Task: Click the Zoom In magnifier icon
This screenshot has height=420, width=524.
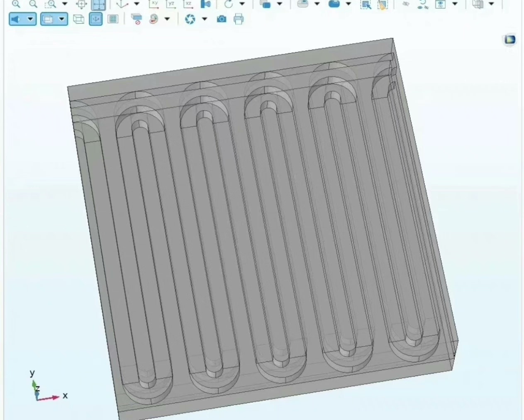Action: [x=16, y=4]
